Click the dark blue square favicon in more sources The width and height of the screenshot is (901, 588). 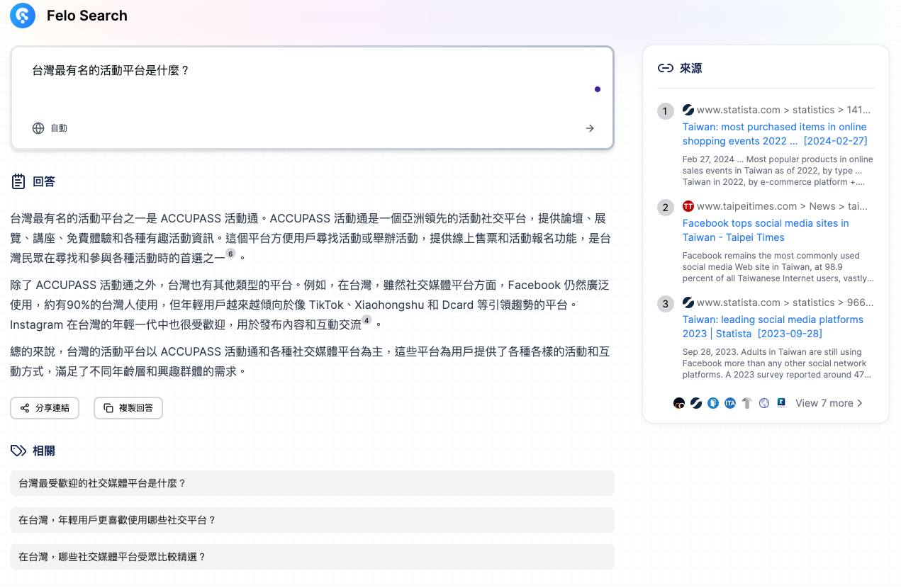(781, 403)
